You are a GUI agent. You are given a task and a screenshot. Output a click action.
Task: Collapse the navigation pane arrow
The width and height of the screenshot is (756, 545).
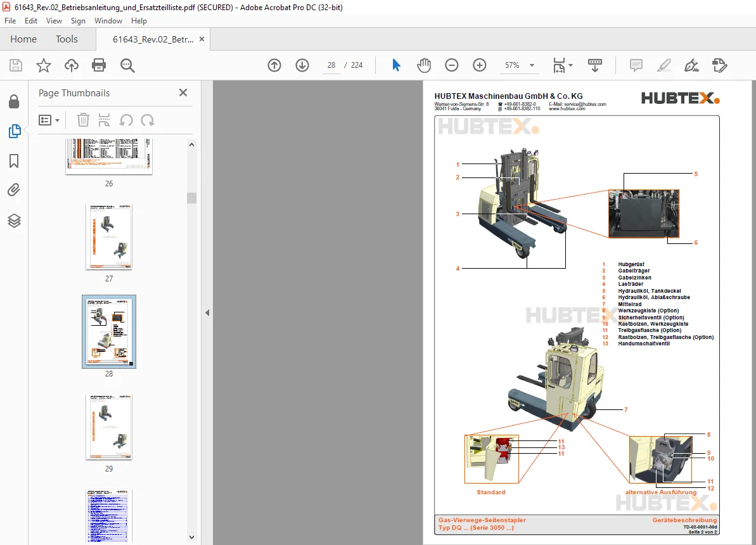207,312
